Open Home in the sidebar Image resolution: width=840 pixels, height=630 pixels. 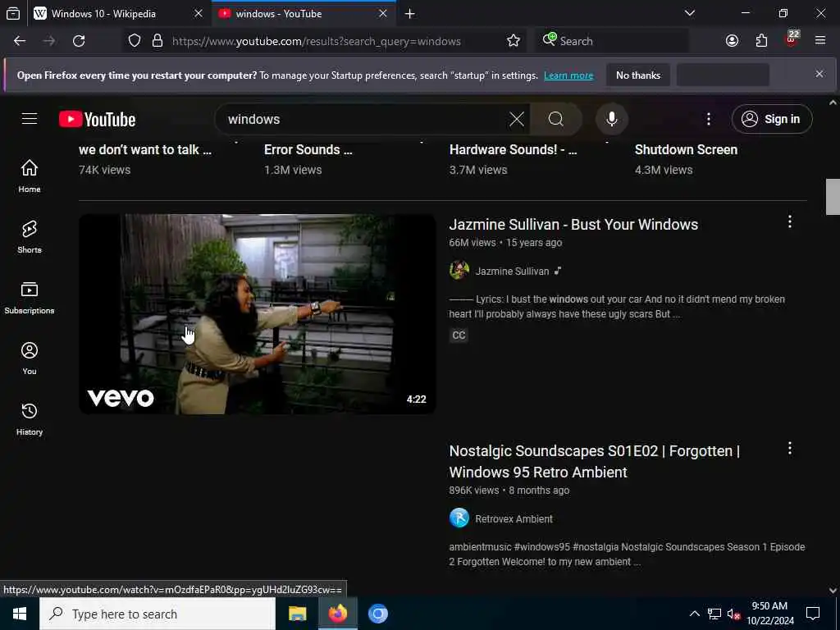point(30,176)
